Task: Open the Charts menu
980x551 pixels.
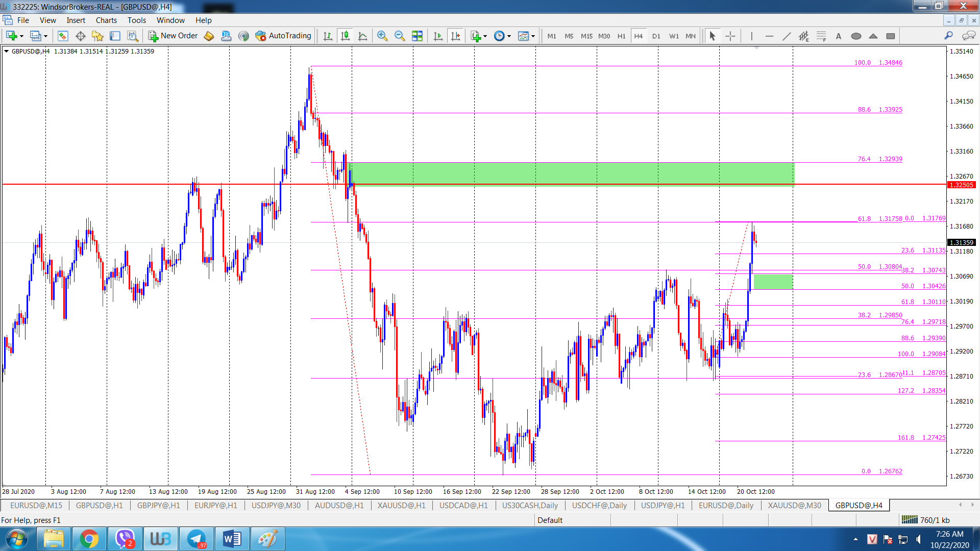Action: pos(106,20)
